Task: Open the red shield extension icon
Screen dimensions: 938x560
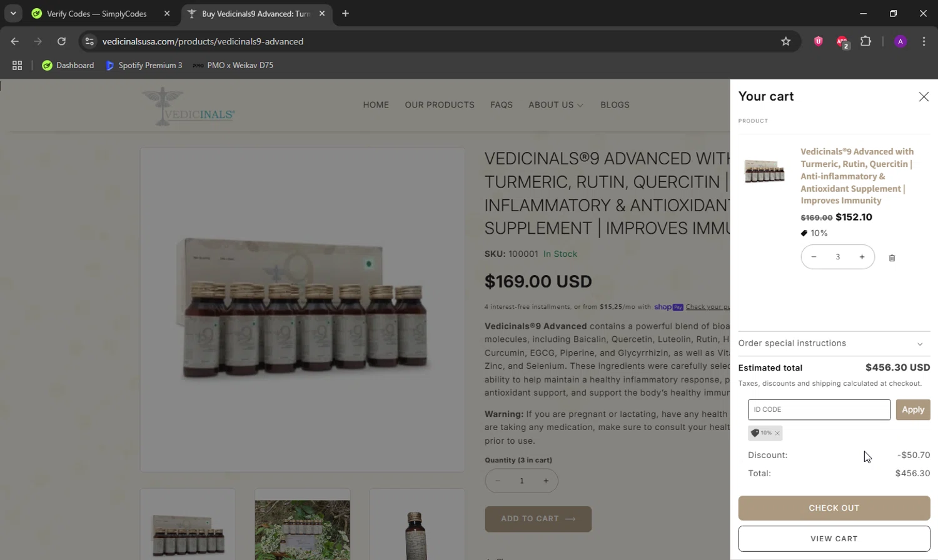Action: 818,41
